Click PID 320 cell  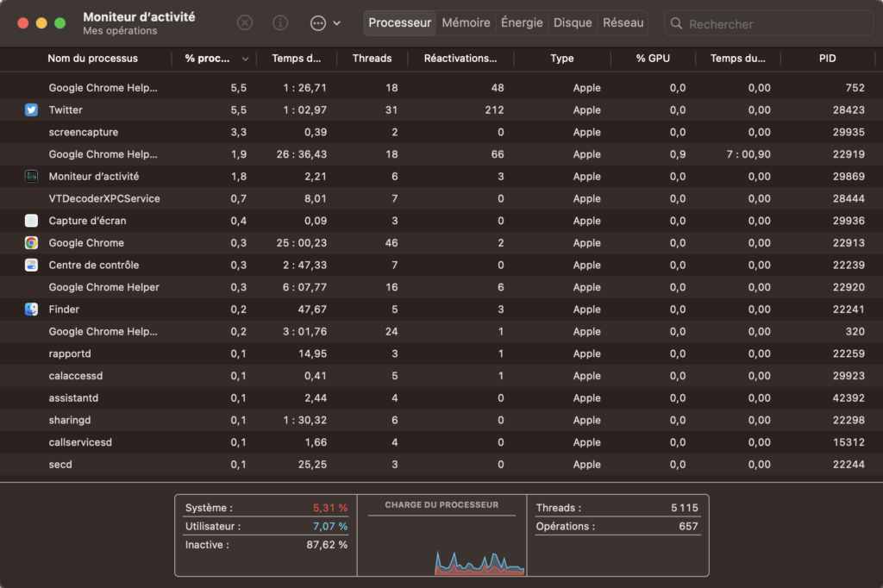(855, 332)
